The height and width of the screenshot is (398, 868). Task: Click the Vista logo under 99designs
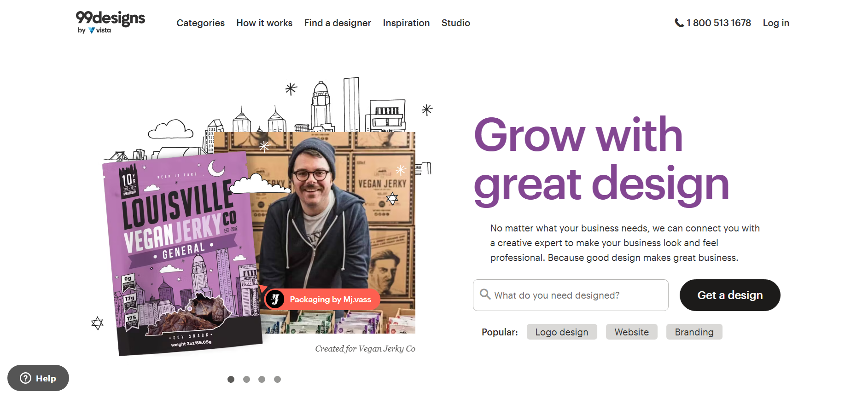[x=99, y=30]
